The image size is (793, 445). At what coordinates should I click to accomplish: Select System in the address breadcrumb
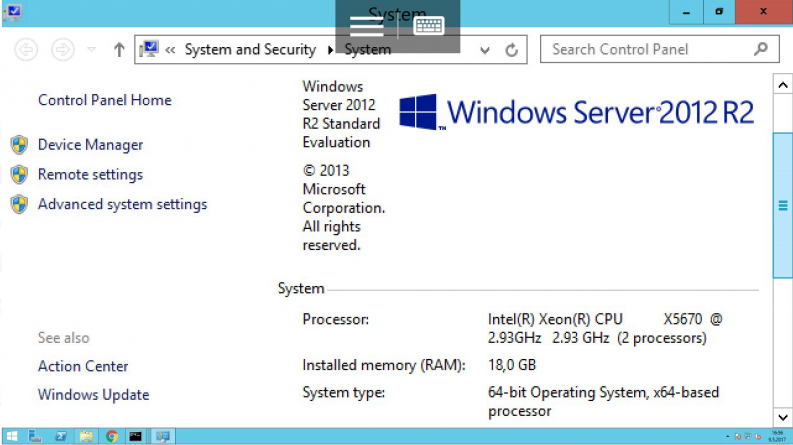click(x=368, y=50)
